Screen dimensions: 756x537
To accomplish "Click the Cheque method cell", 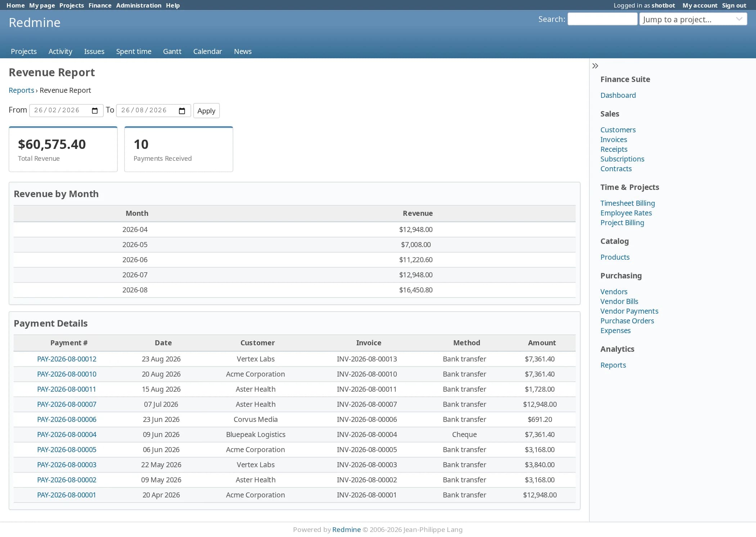I will pyautogui.click(x=464, y=434).
